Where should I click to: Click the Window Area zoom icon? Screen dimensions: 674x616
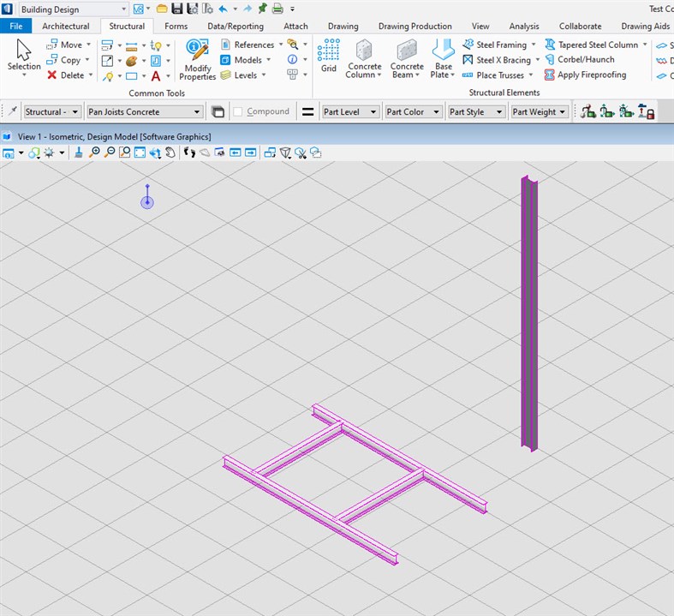click(125, 153)
